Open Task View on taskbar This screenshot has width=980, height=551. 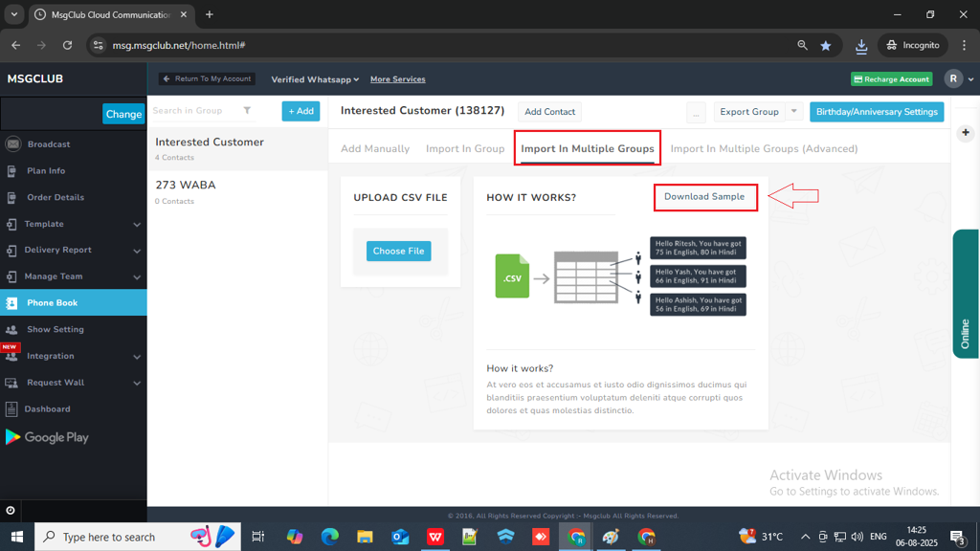pyautogui.click(x=257, y=537)
